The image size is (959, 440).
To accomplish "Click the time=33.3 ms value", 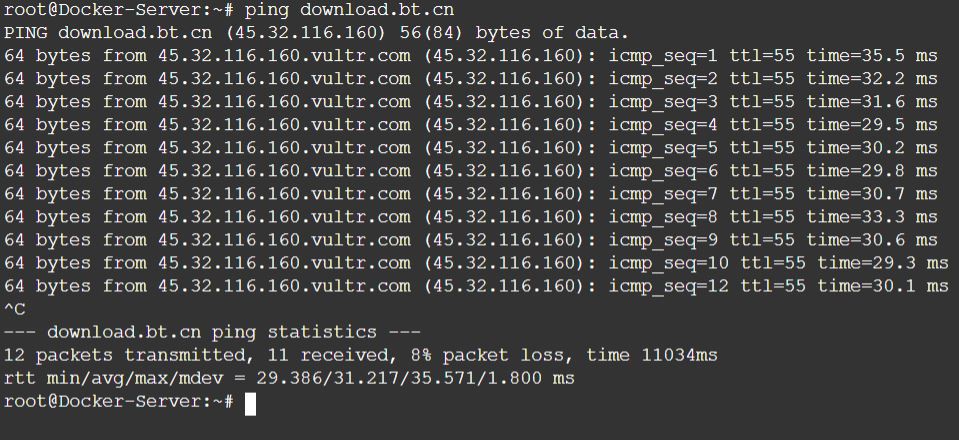I will pyautogui.click(x=872, y=216).
